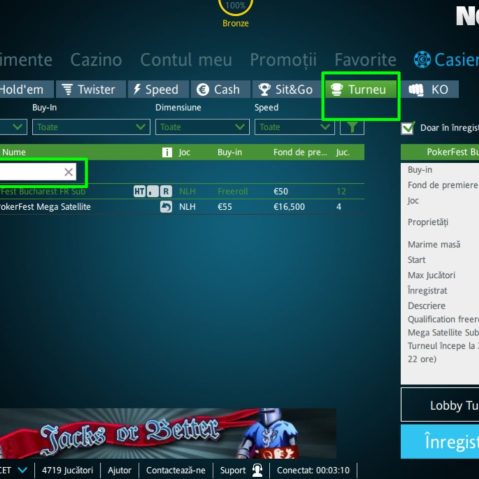Screen dimensions: 479x479
Task: Click the Contactează-ne link
Action: click(x=175, y=470)
